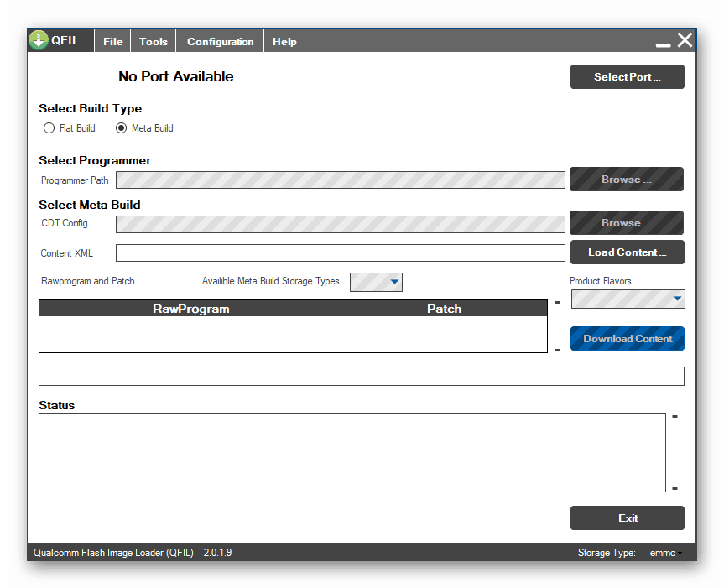This screenshot has height=588, width=724.
Task: Expand Available Meta Build Storage Types dropdown
Action: pyautogui.click(x=376, y=282)
